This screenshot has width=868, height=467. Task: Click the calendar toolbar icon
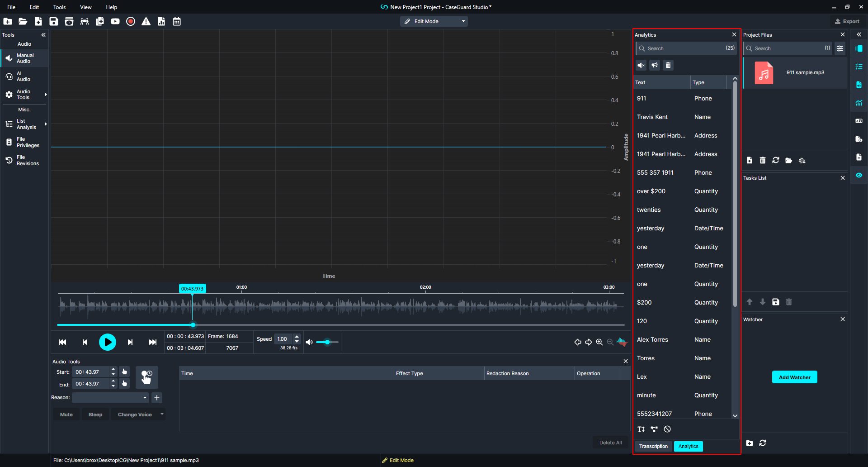[177, 21]
